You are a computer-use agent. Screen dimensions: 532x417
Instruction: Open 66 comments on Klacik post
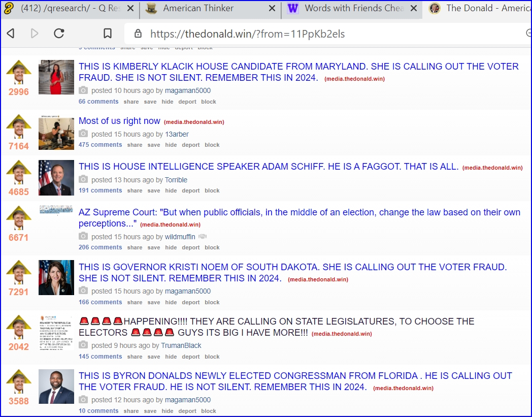pyautogui.click(x=98, y=102)
